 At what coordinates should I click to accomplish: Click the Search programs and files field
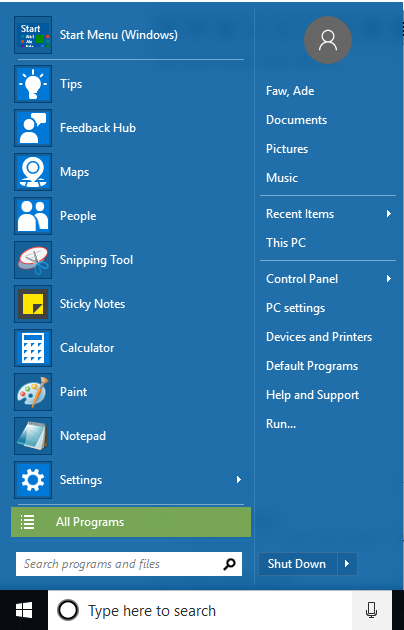(x=129, y=564)
